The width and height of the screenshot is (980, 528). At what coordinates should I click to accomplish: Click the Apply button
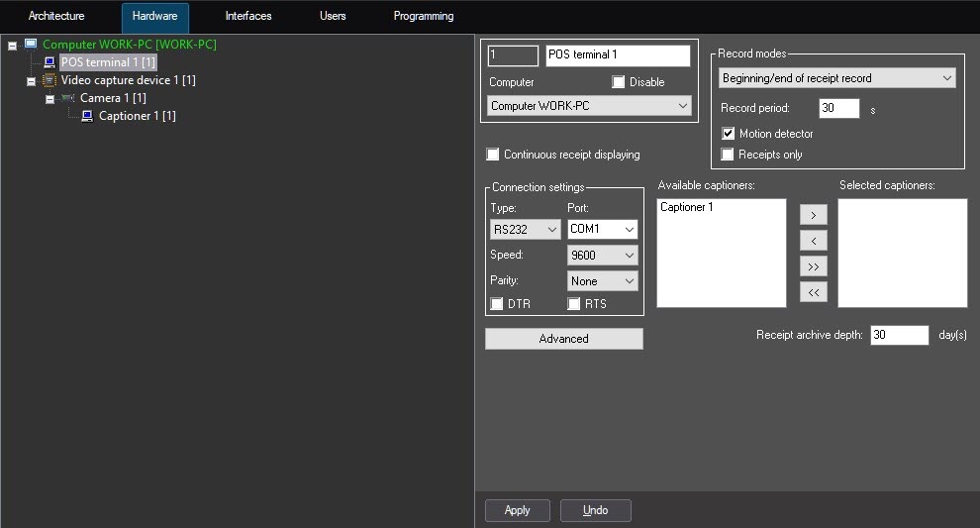pos(518,510)
